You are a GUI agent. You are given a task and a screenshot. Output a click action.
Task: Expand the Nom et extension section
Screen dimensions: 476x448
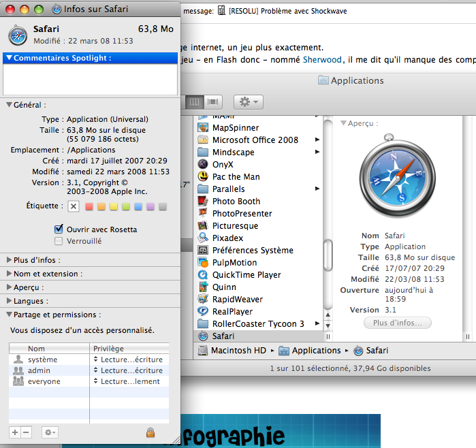9,274
